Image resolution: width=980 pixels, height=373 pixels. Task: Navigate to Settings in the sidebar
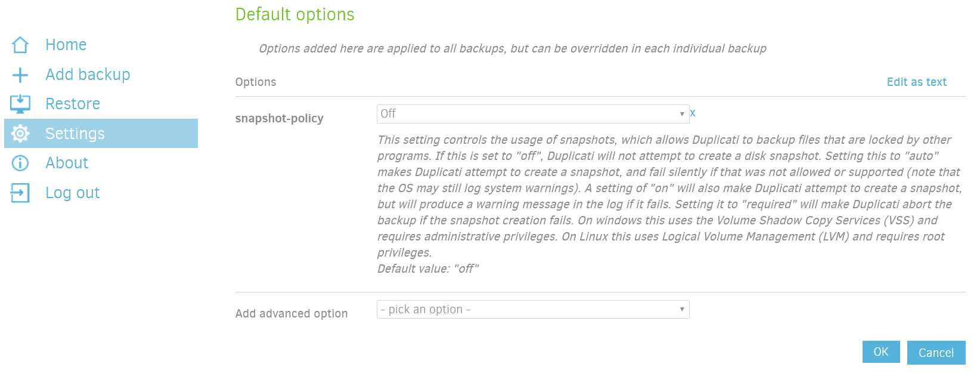pos(75,133)
